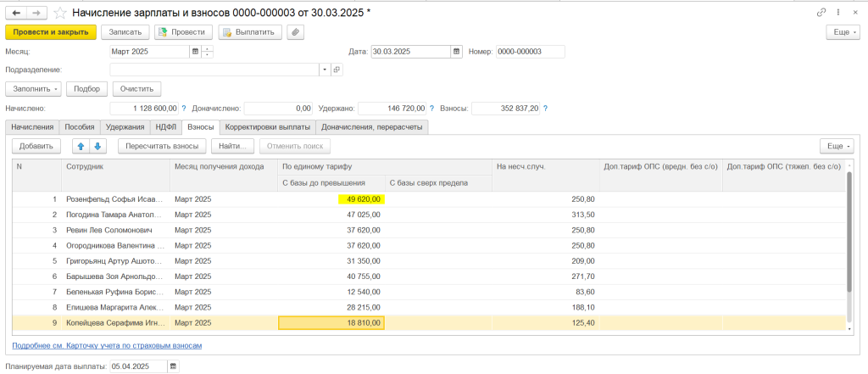The height and width of the screenshot is (374, 868).
Task: Increment the month using stepper arrows
Action: tap(208, 48)
